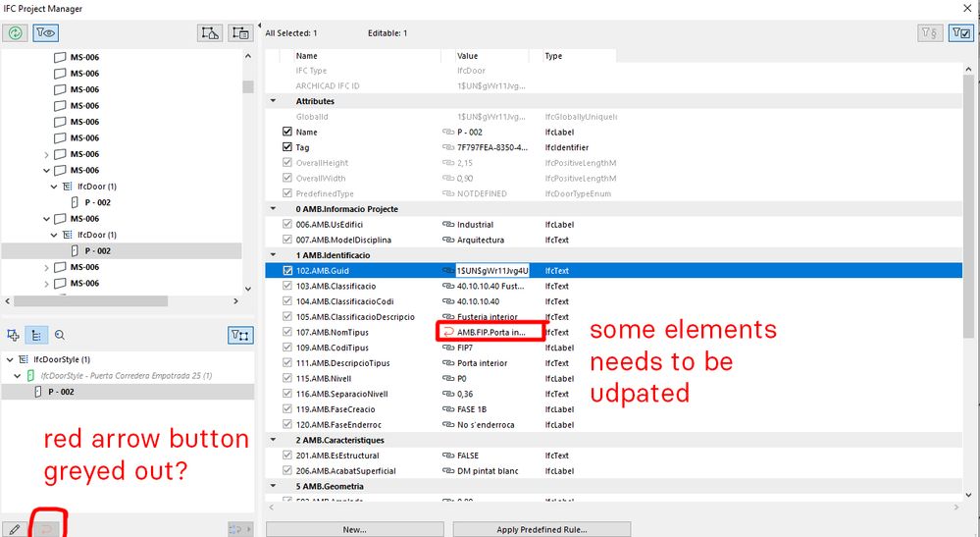This screenshot has height=537, width=980.
Task: Toggle the Tag attribute checkbox
Action: [286, 147]
